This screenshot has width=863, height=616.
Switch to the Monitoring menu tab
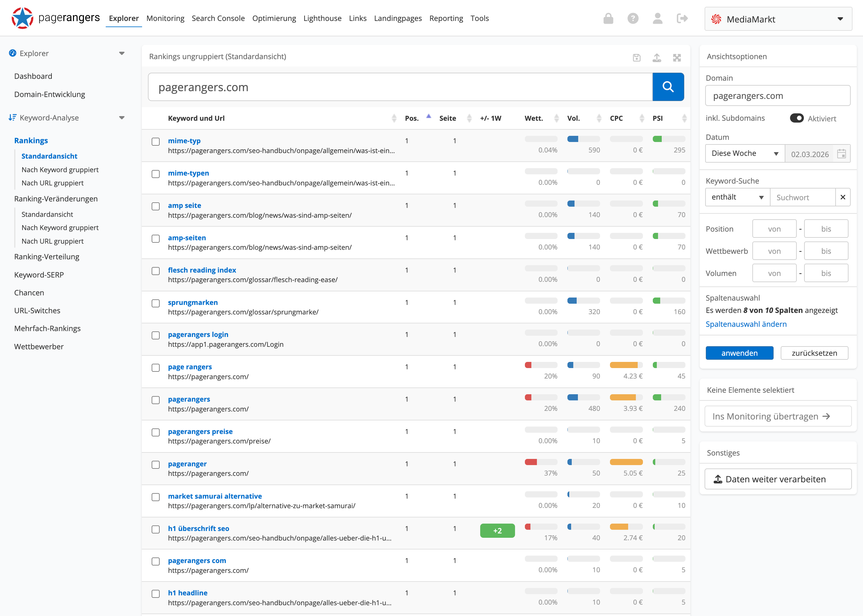(165, 18)
